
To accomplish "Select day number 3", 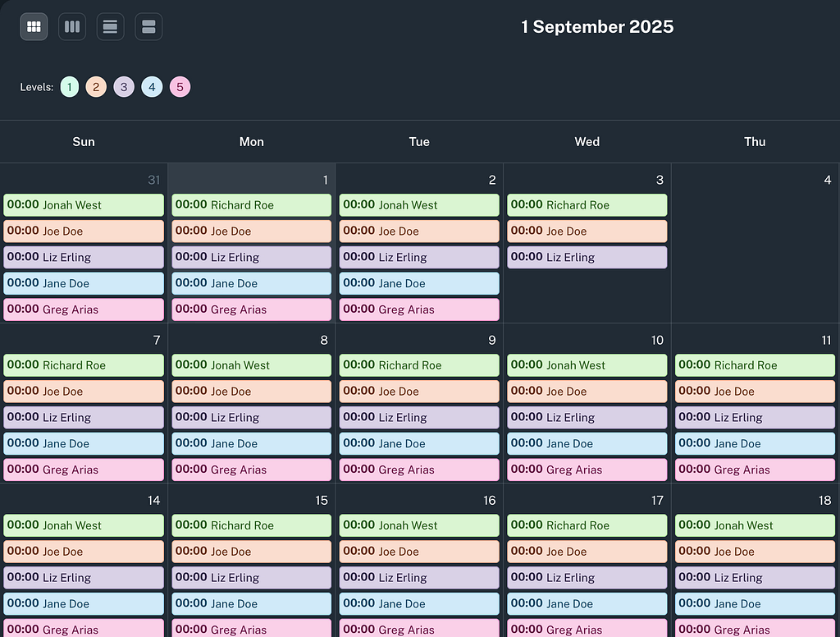I will pyautogui.click(x=660, y=180).
